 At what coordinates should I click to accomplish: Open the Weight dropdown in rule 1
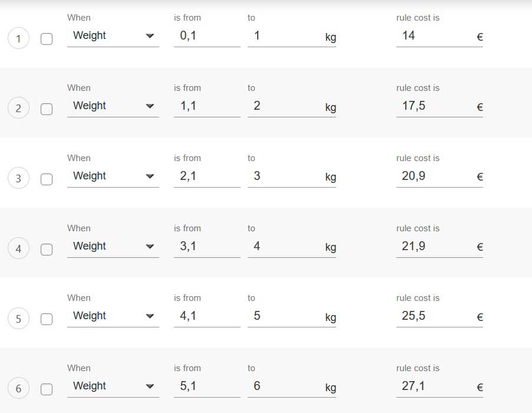click(113, 36)
